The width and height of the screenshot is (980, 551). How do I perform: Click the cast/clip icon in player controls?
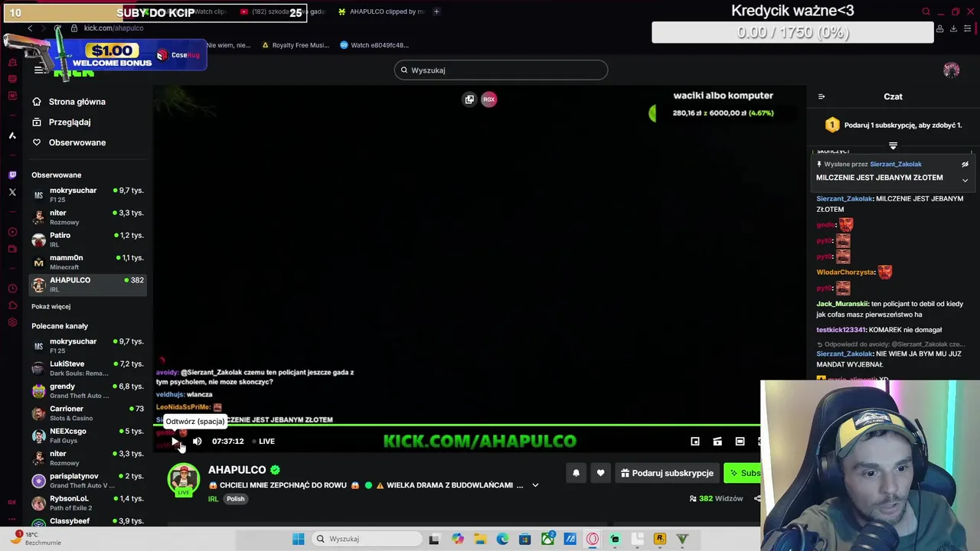coord(717,442)
